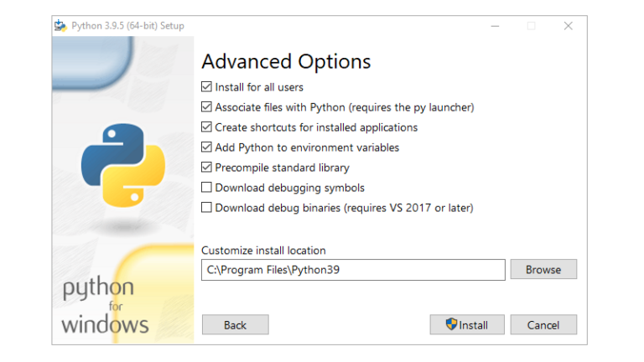Viewport: 644px width, 362px height.
Task: Cancel the Python setup
Action: pyautogui.click(x=543, y=324)
